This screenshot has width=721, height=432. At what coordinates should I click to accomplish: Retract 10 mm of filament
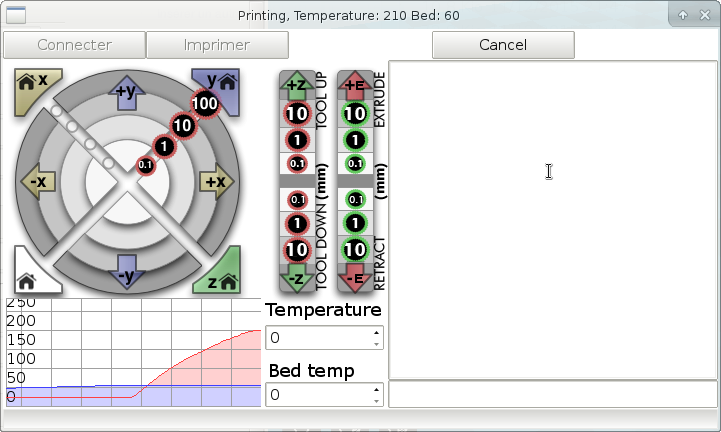pyautogui.click(x=355, y=250)
